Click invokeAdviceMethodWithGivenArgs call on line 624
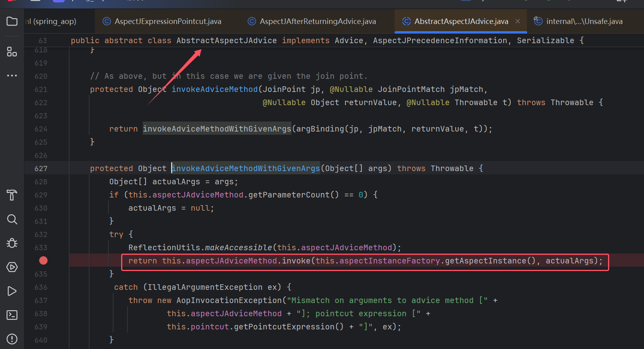The height and width of the screenshot is (349, 644). pyautogui.click(x=217, y=129)
